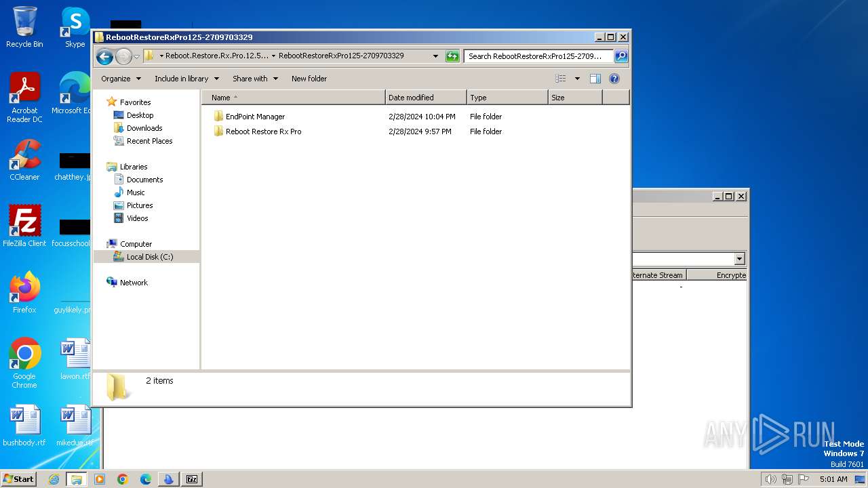
Task: Toggle the preview pane icon
Action: (595, 79)
